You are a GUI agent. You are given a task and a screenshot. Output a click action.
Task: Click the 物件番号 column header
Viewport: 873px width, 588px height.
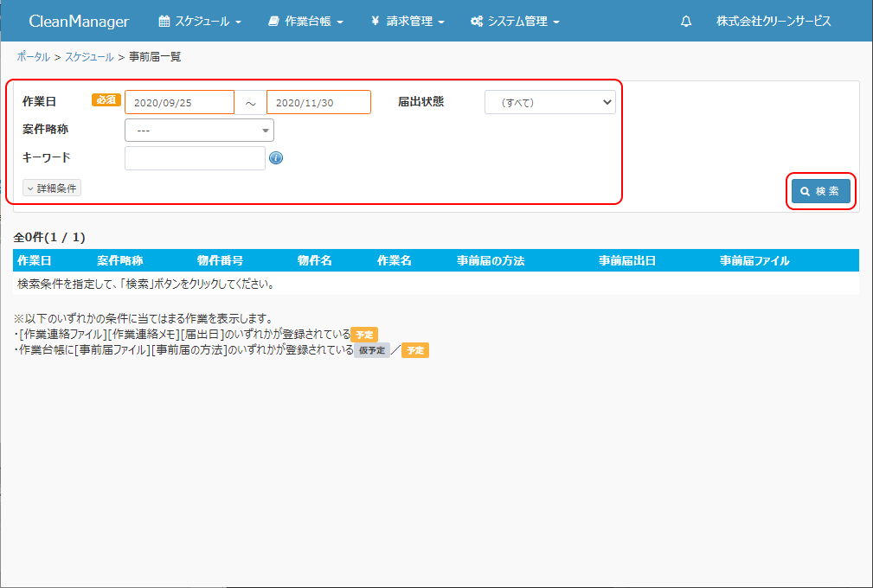[x=220, y=260]
